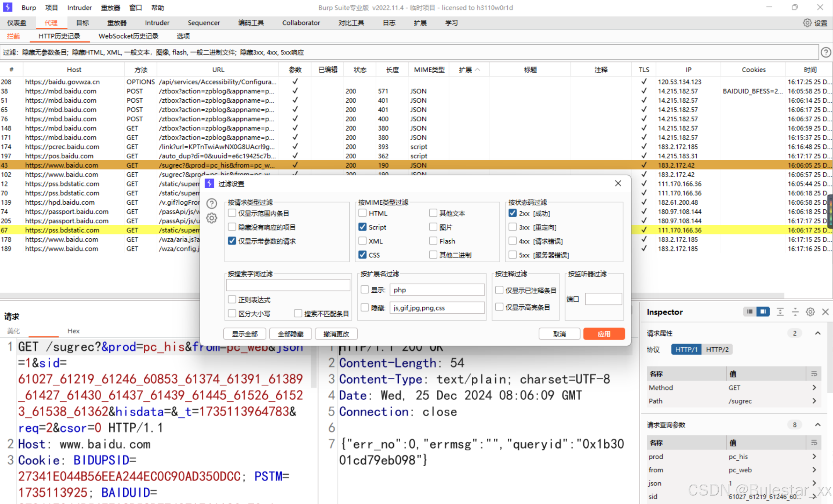Uncheck the 2xx success status checkbox
Screen dimensions: 833x504
point(513,213)
